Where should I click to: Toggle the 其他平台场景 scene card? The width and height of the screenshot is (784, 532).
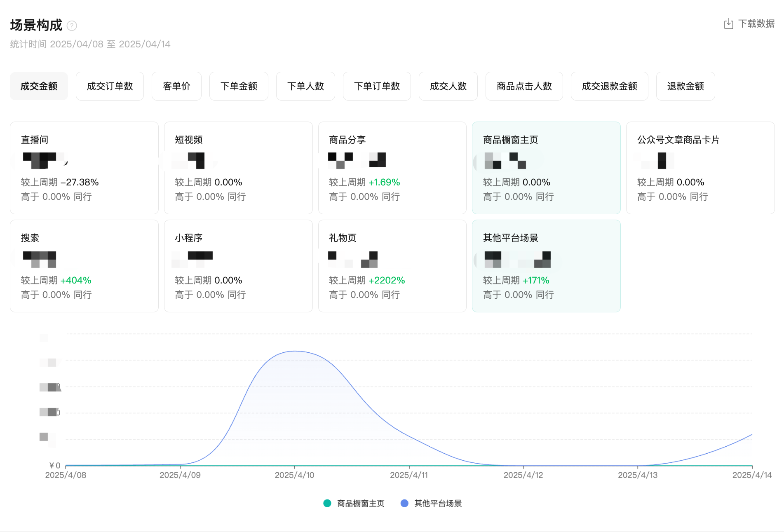pyautogui.click(x=546, y=266)
